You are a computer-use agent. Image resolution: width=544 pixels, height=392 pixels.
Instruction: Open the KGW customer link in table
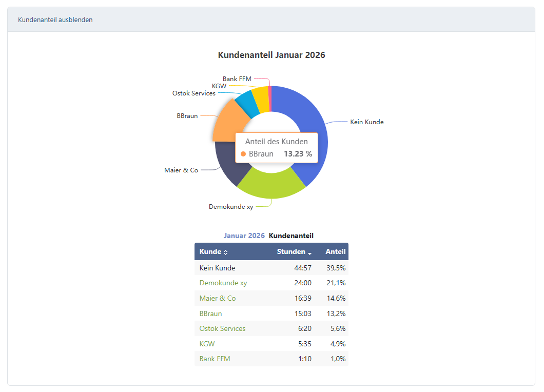tap(207, 344)
